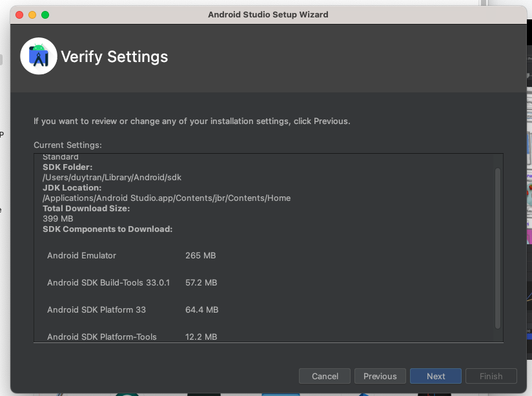Screen dimensions: 532x396
Task: Close the Setup Wizard with the red button
Action: (x=19, y=15)
